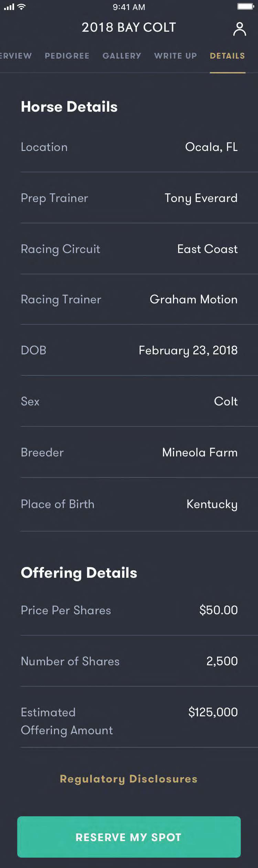
Task: Switch to the Overview tab
Action: click(x=16, y=56)
